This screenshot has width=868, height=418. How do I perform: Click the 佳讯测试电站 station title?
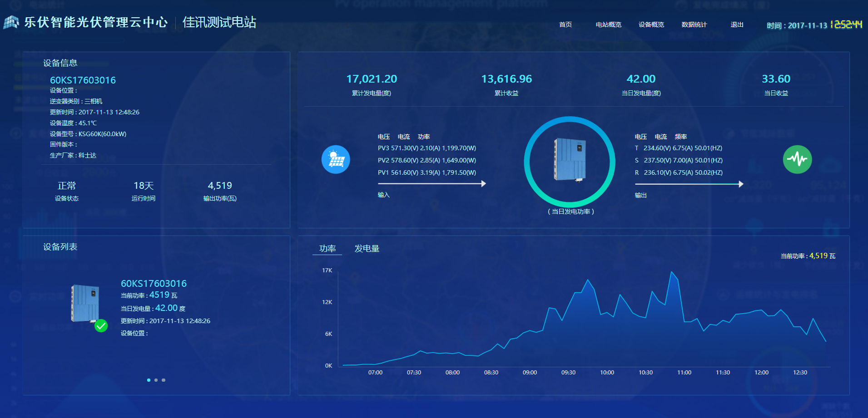(219, 22)
